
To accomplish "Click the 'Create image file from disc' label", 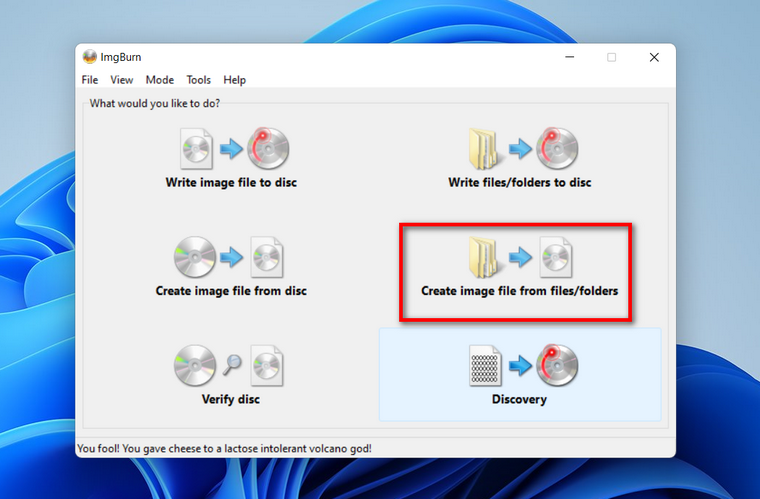I will point(231,291).
